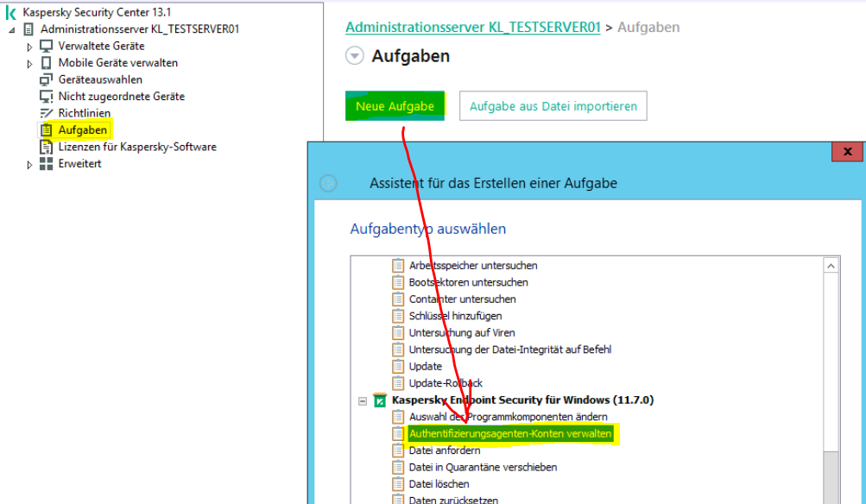866x504 pixels.
Task: Click the Nicht zugeordnete Geräte icon
Action: [x=47, y=97]
